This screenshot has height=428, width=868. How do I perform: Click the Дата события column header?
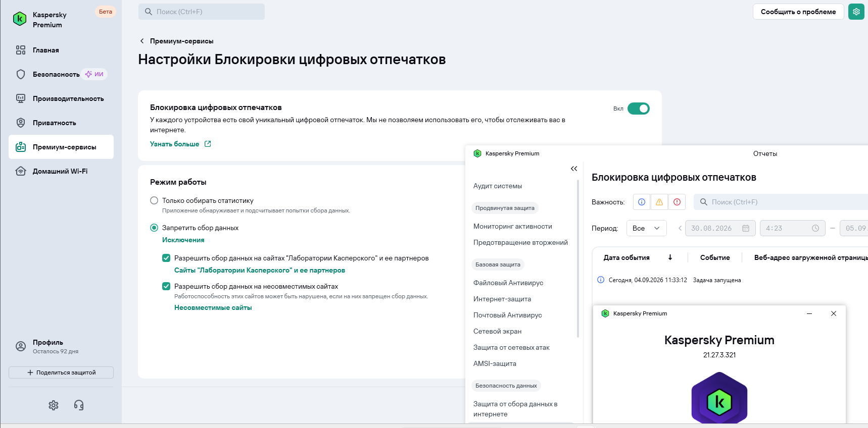(x=626, y=257)
